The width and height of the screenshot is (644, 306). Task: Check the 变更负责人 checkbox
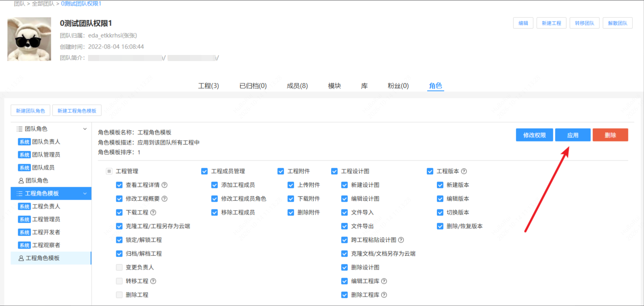119,268
